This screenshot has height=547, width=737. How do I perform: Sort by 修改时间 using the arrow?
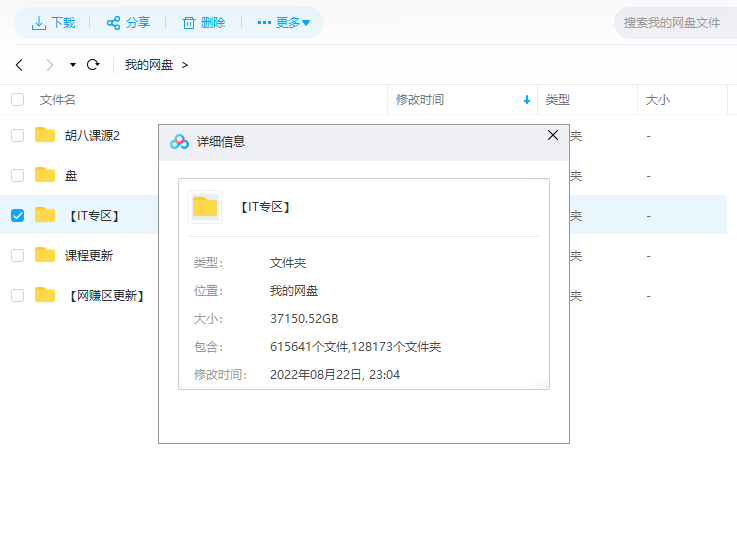(x=527, y=100)
